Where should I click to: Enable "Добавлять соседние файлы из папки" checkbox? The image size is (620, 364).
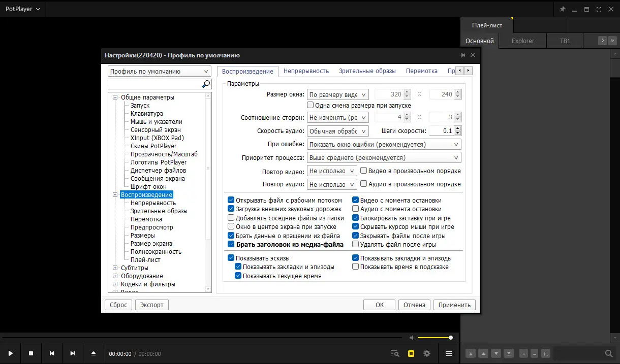231,218
